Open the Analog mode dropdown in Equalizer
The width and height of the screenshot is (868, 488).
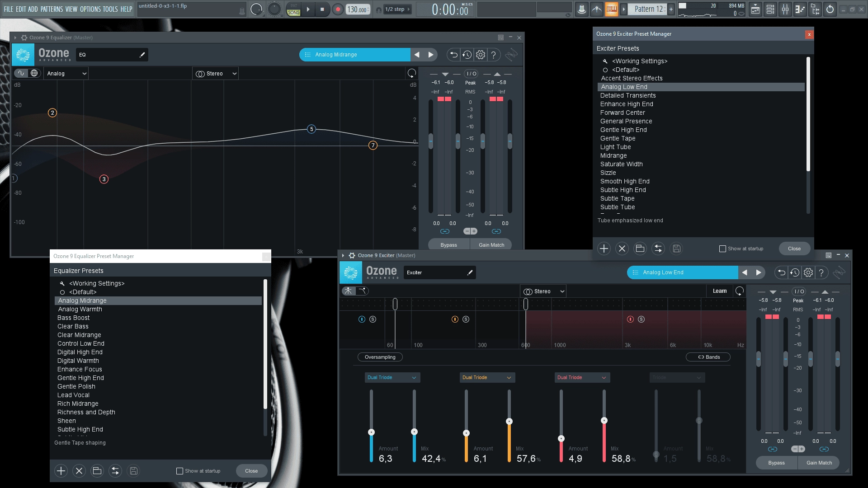[66, 74]
